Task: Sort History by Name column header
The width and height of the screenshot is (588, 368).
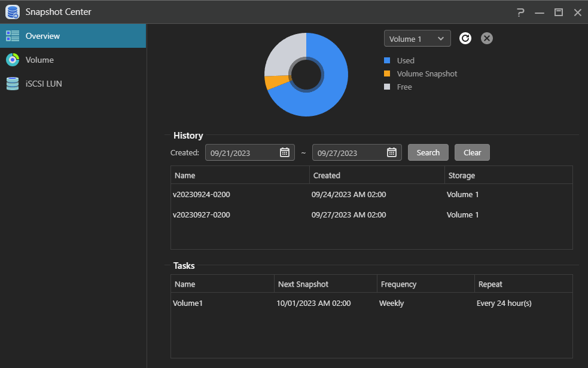Action: click(240, 175)
